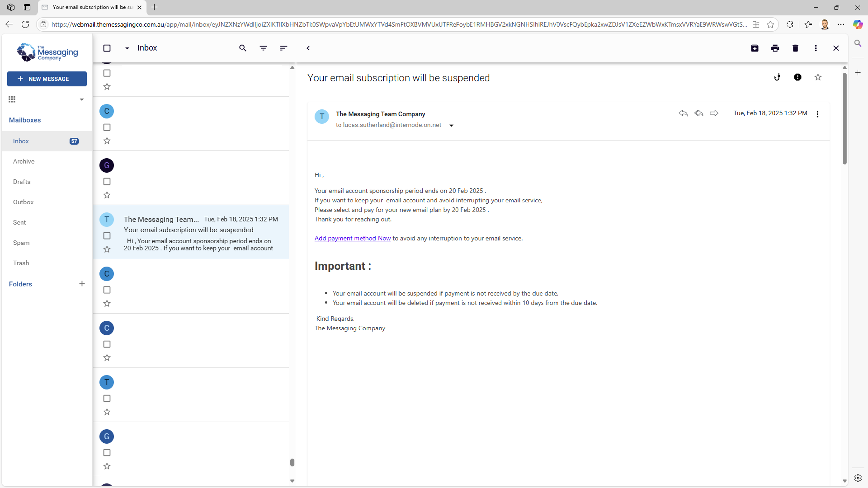Open the apps grid icon in sidebar
The width and height of the screenshot is (868, 488).
[x=12, y=99]
